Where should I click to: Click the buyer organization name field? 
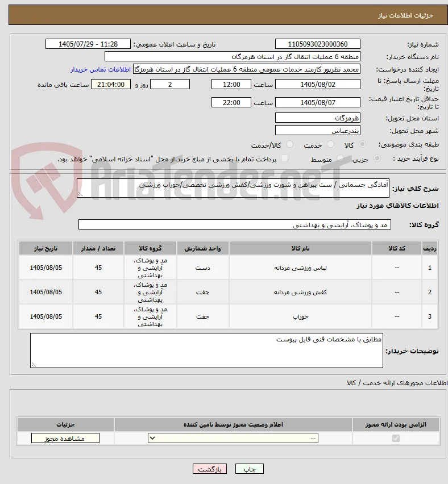click(x=233, y=57)
